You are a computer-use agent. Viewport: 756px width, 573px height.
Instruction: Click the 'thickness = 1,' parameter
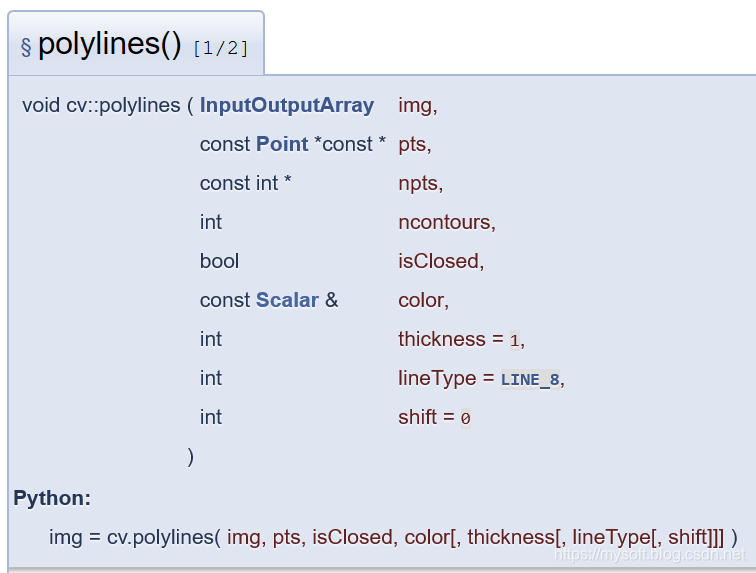[462, 340]
